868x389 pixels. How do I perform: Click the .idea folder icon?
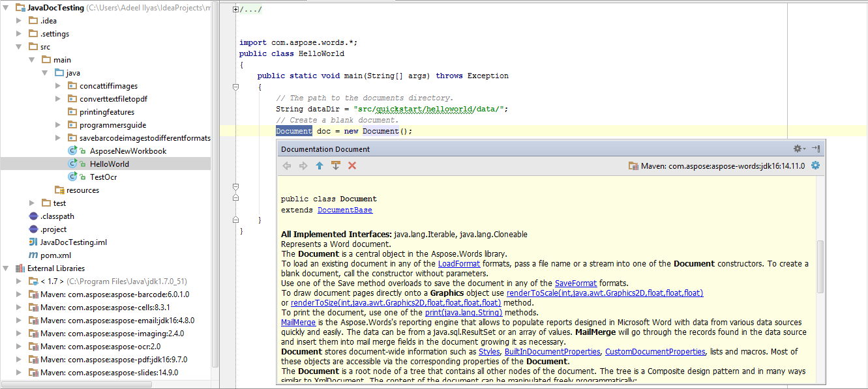(x=33, y=21)
